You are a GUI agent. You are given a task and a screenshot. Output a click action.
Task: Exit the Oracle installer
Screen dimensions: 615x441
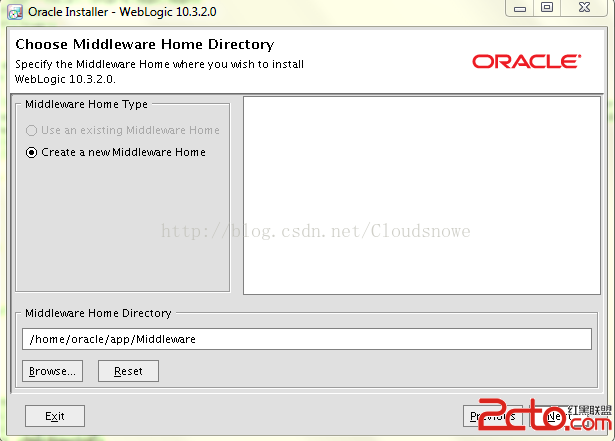point(55,416)
